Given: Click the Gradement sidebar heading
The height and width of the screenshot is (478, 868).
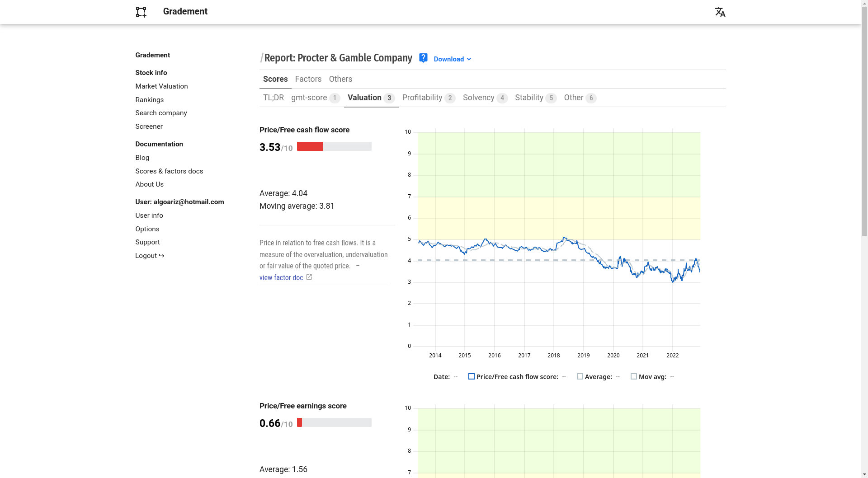Looking at the screenshot, I should point(152,55).
